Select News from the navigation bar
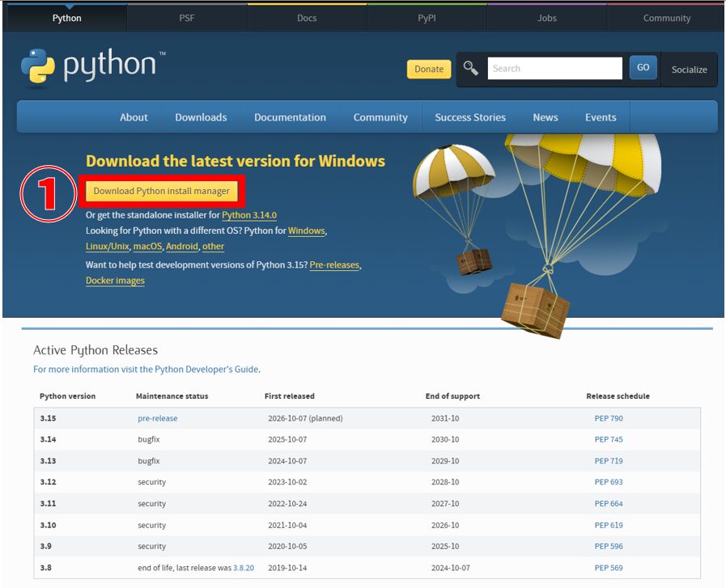Viewport: 726px width, 588px height. (545, 117)
